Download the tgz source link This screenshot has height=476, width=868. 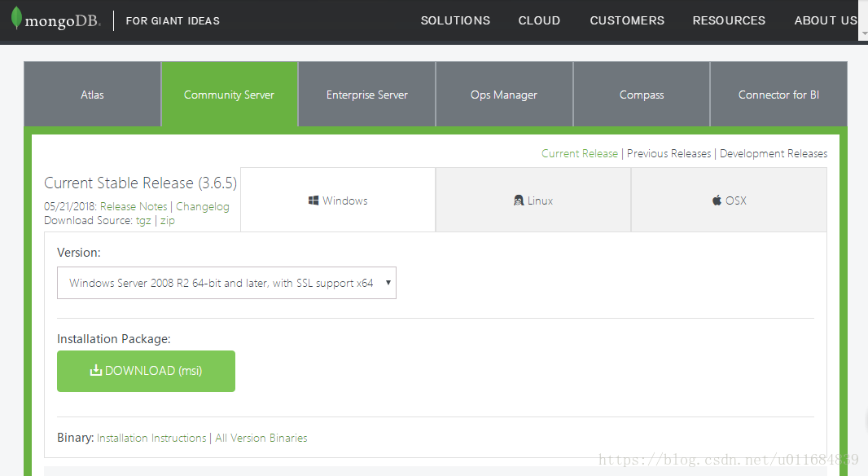point(143,221)
